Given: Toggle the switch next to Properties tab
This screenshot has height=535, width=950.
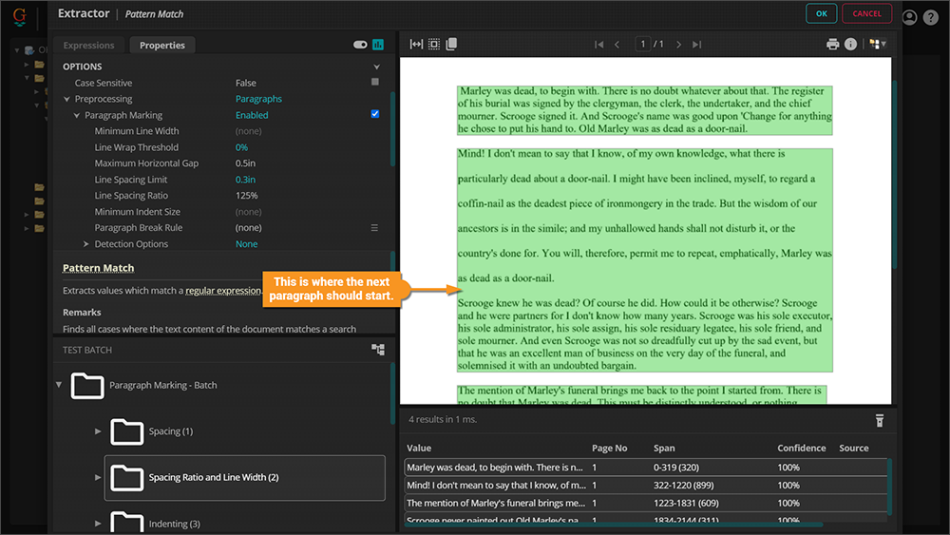Looking at the screenshot, I should pos(360,44).
